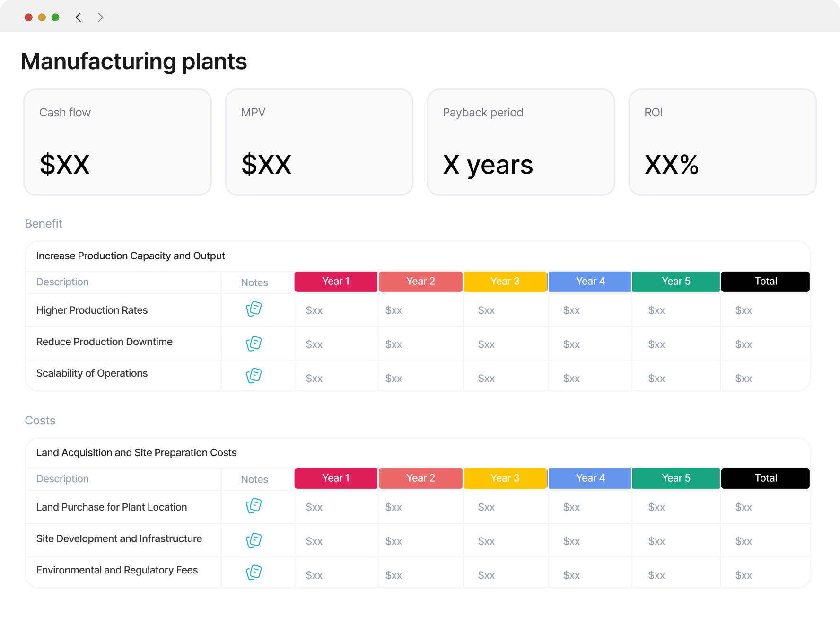840x617 pixels.
Task: Go forward with the right arrow
Action: (100, 18)
